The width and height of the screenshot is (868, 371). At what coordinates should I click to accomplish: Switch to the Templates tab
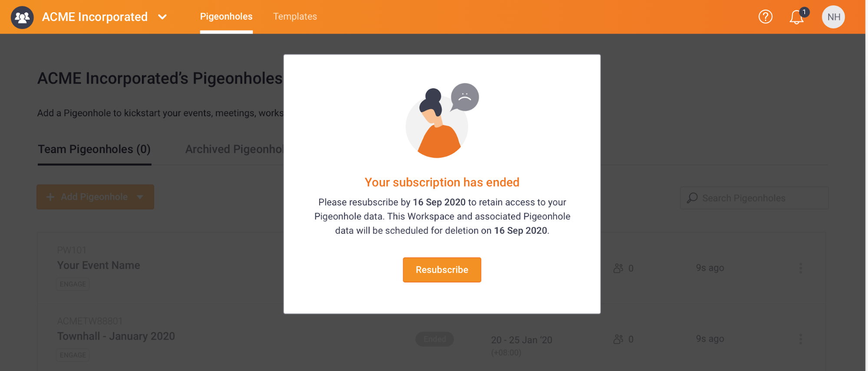point(295,16)
